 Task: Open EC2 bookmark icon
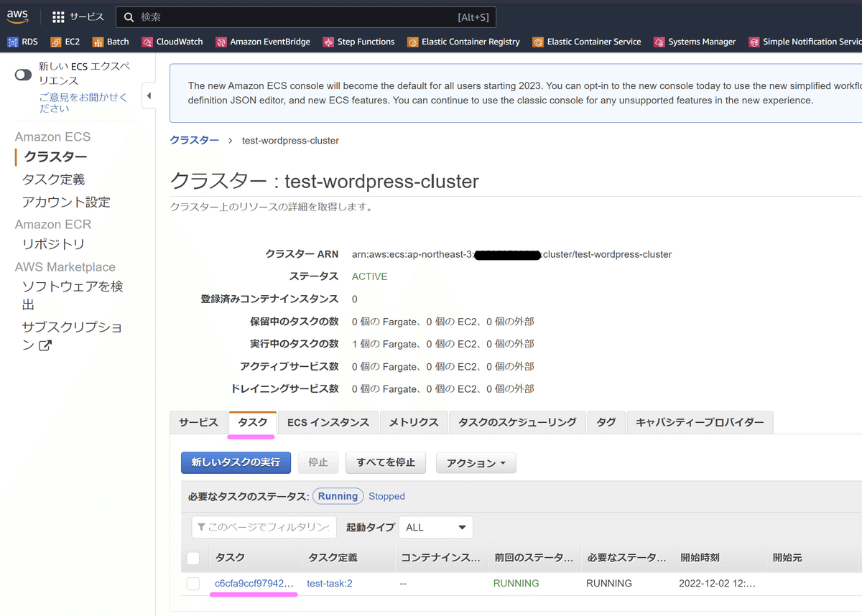point(56,42)
